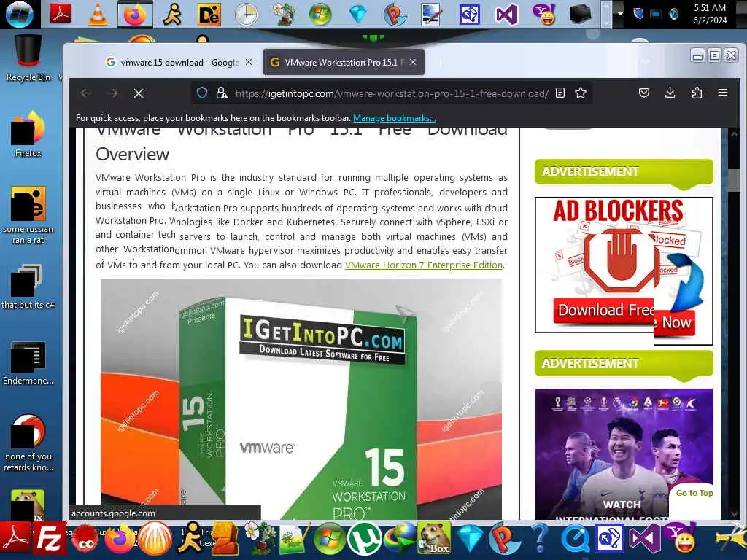This screenshot has width=747, height=560.
Task: Launch Adobe Reader from the top taskbar
Action: (61, 14)
